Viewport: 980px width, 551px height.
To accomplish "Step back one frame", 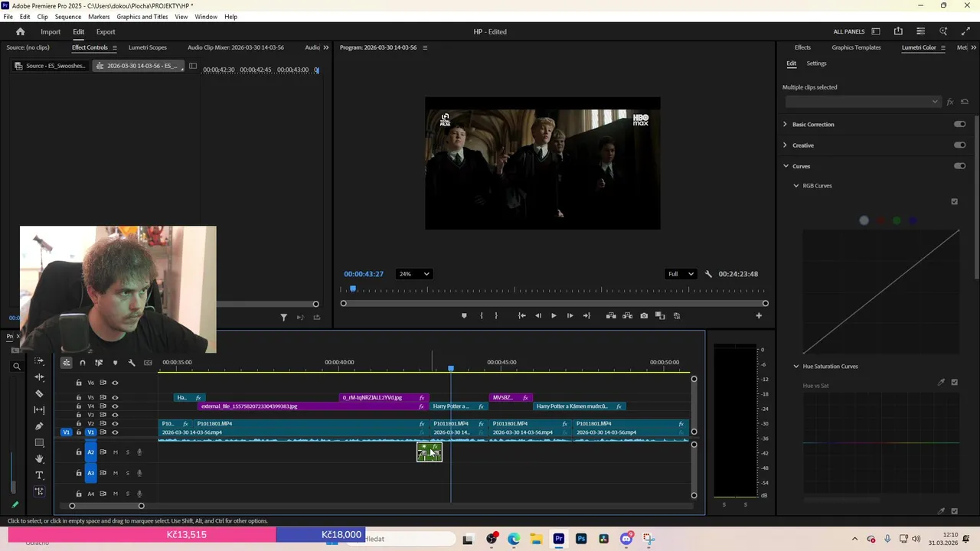I will point(537,315).
